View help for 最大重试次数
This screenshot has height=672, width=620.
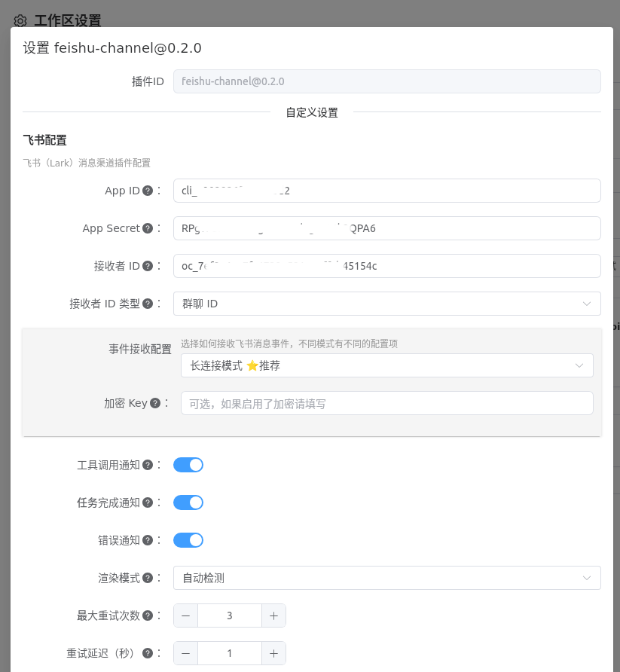tap(149, 615)
